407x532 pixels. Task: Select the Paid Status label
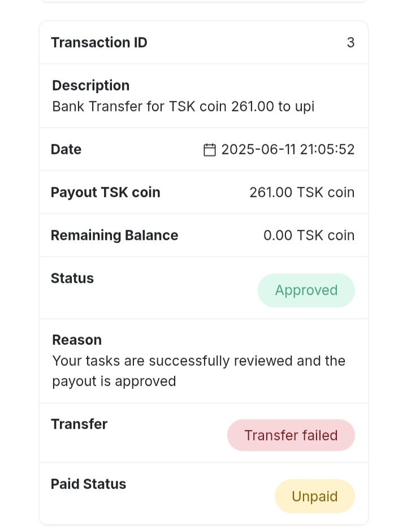[88, 484]
